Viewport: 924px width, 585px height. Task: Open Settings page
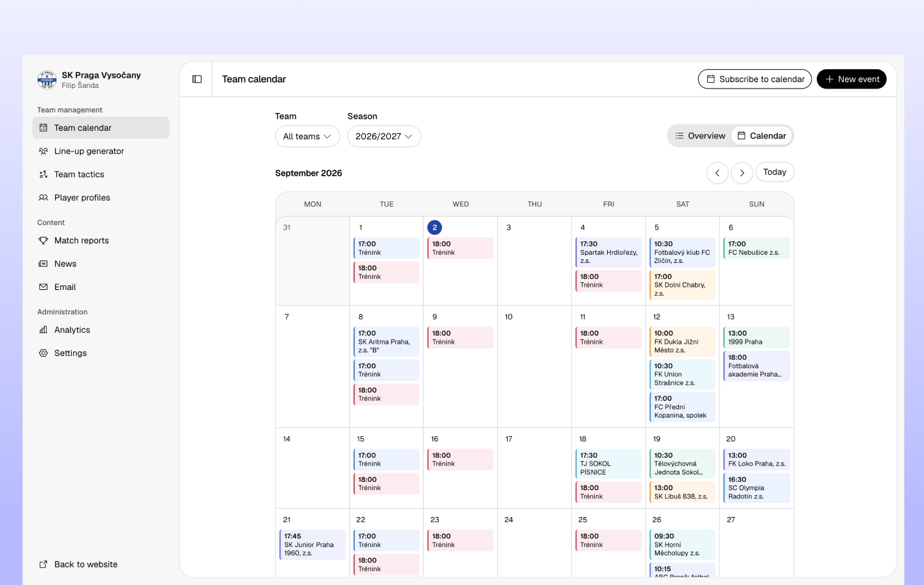pyautogui.click(x=101, y=353)
